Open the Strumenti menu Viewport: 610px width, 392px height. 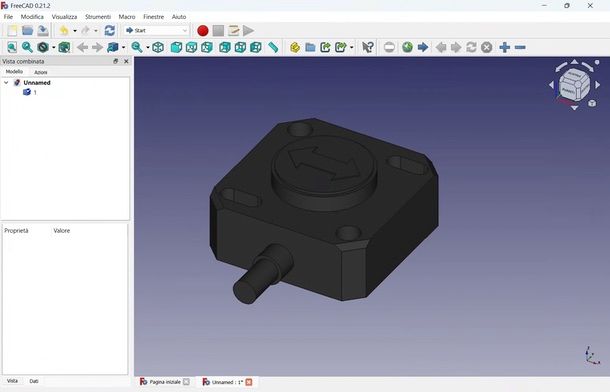pos(98,17)
